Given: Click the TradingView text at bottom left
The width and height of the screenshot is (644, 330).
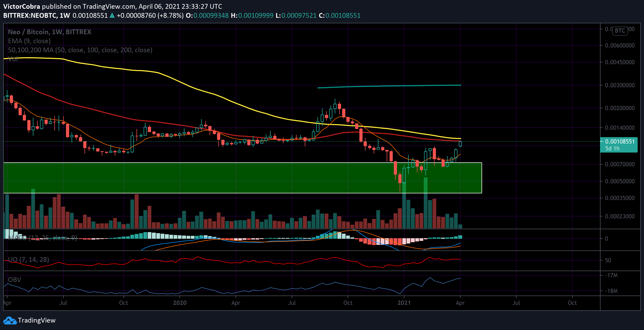Looking at the screenshot, I should 37,320.
